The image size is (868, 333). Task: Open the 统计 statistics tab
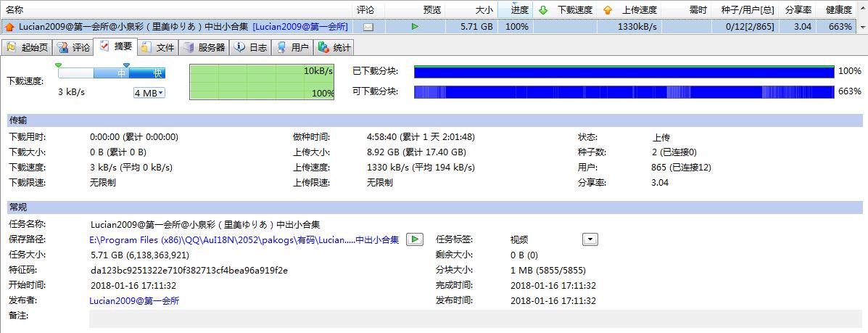pos(335,48)
